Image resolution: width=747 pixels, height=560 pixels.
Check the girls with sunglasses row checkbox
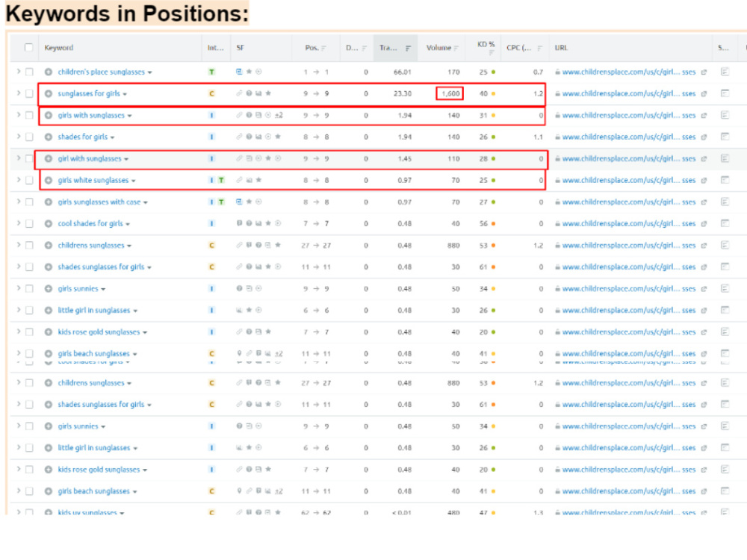29,115
